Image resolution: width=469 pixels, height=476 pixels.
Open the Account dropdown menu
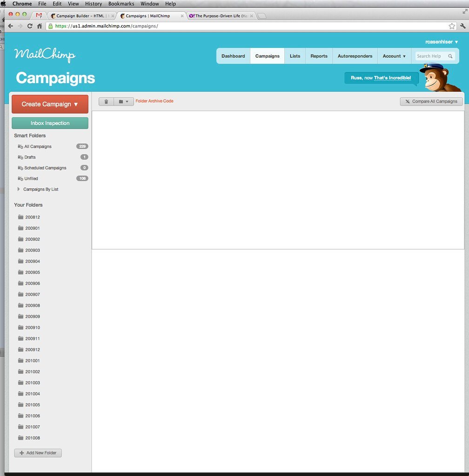point(394,56)
